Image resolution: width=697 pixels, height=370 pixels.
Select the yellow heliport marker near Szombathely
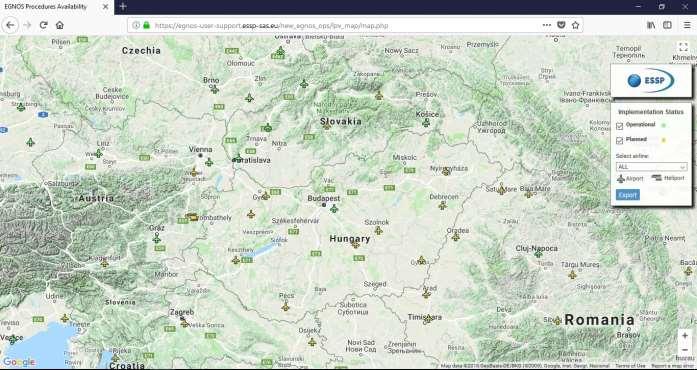(x=192, y=217)
